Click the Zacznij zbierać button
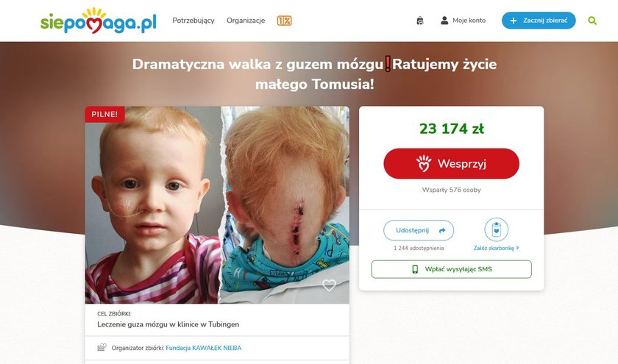618x364 pixels. [539, 21]
